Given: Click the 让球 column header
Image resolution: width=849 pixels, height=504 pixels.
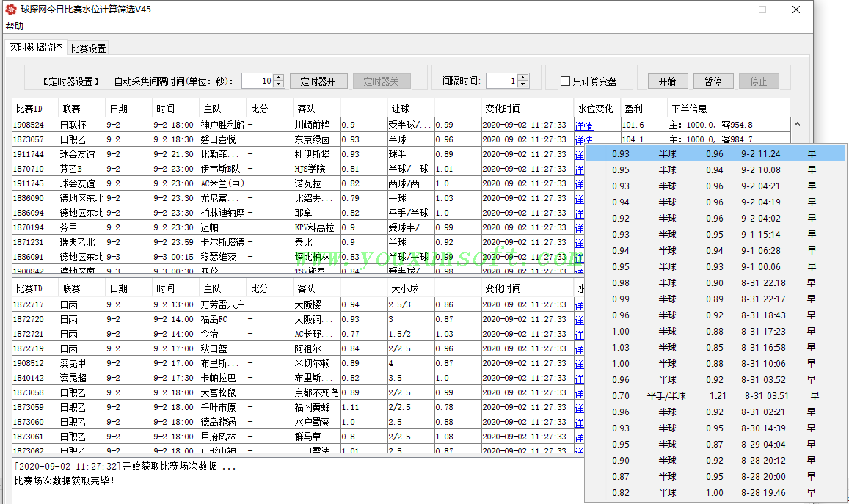Looking at the screenshot, I should 410,109.
